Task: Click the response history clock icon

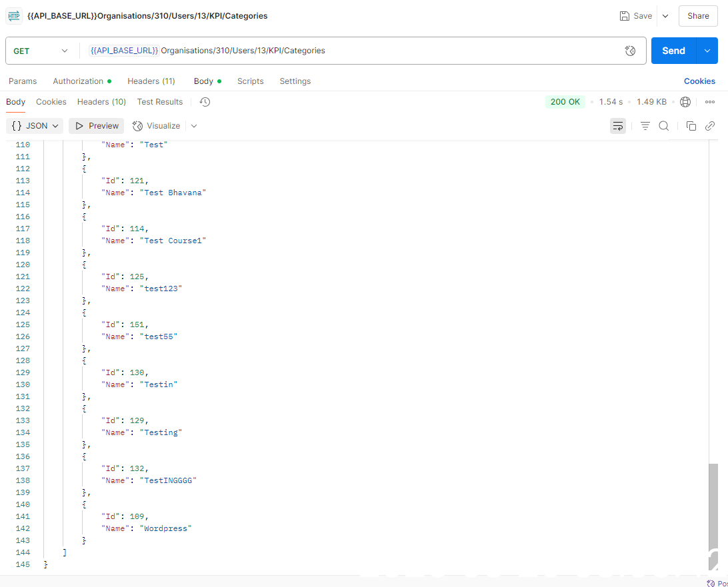Action: 205,102
